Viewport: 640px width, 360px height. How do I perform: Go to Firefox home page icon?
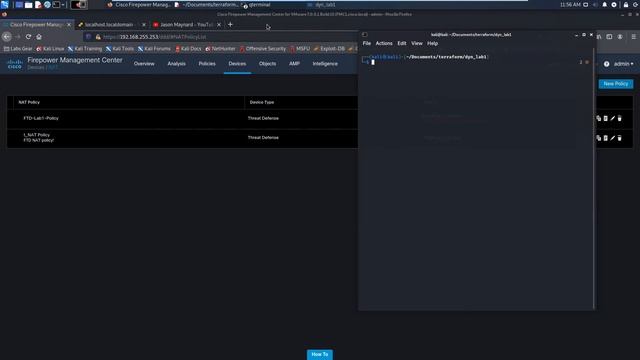click(x=39, y=37)
